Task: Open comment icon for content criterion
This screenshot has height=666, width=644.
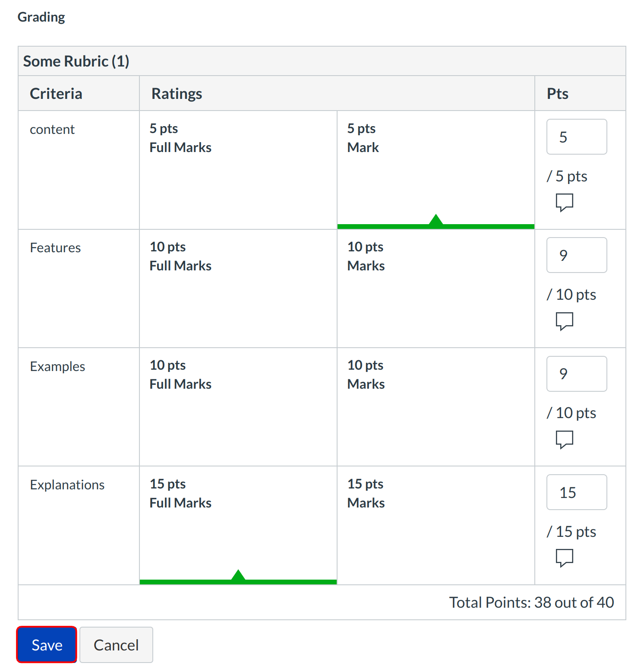Action: click(x=564, y=202)
